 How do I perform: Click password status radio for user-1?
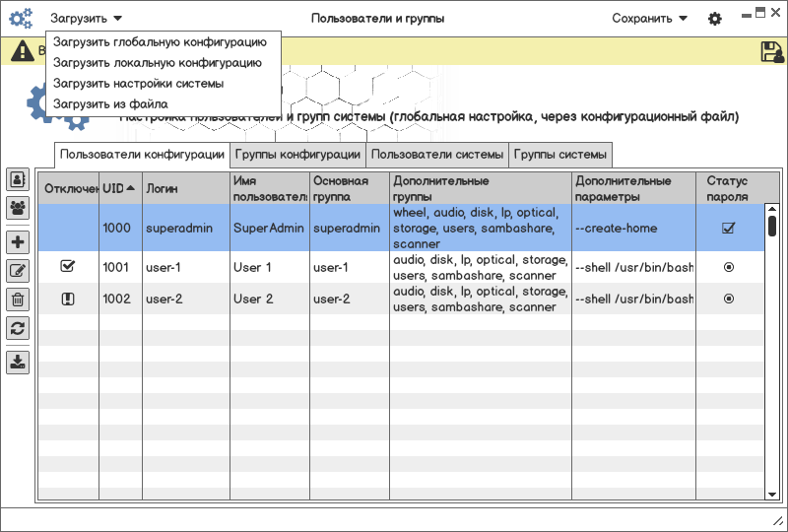pyautogui.click(x=729, y=267)
